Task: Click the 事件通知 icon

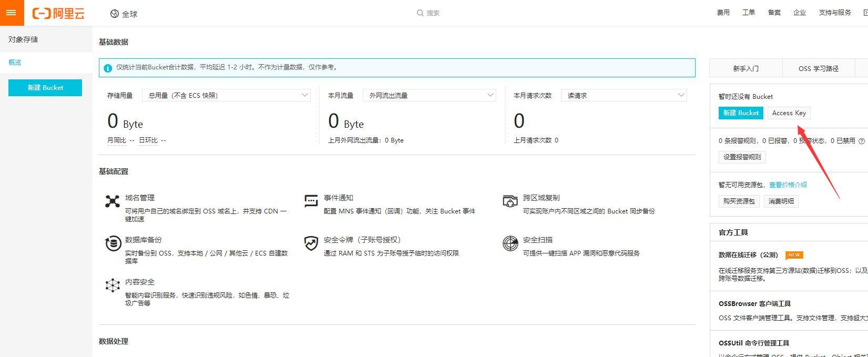Action: coord(311,201)
